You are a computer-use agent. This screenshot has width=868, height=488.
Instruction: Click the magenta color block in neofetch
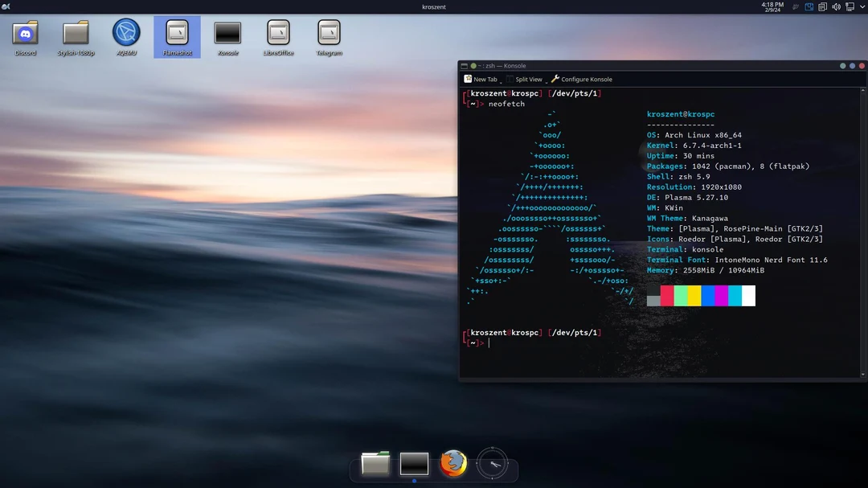point(721,296)
